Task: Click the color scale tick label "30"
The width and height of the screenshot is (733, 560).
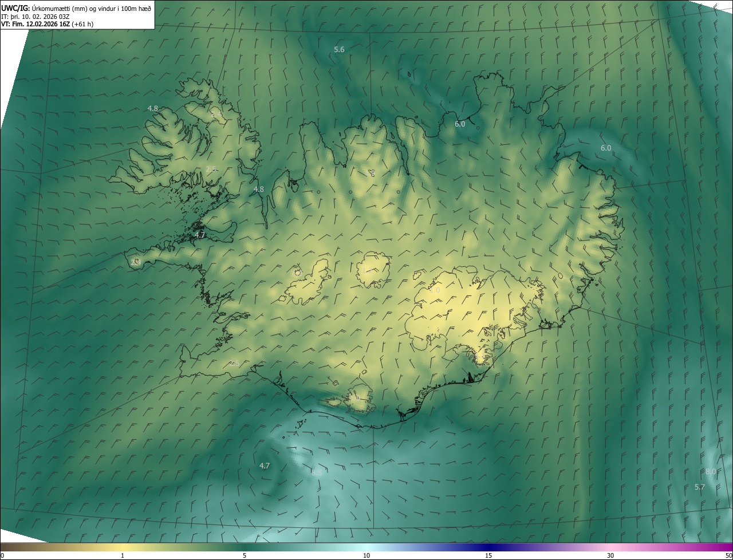Action: tap(610, 555)
